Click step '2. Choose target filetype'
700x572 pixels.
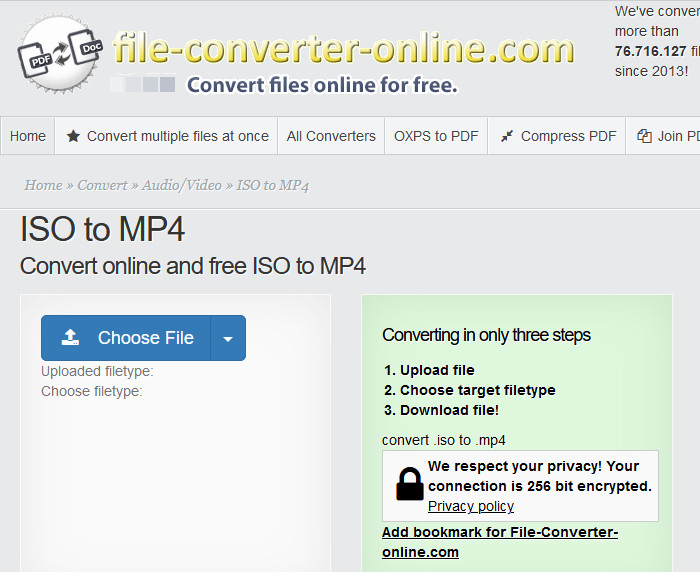tap(470, 390)
